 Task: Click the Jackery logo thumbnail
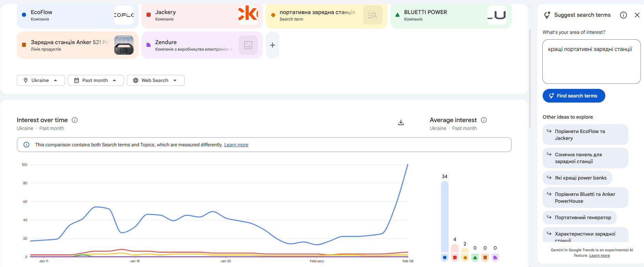tap(248, 15)
